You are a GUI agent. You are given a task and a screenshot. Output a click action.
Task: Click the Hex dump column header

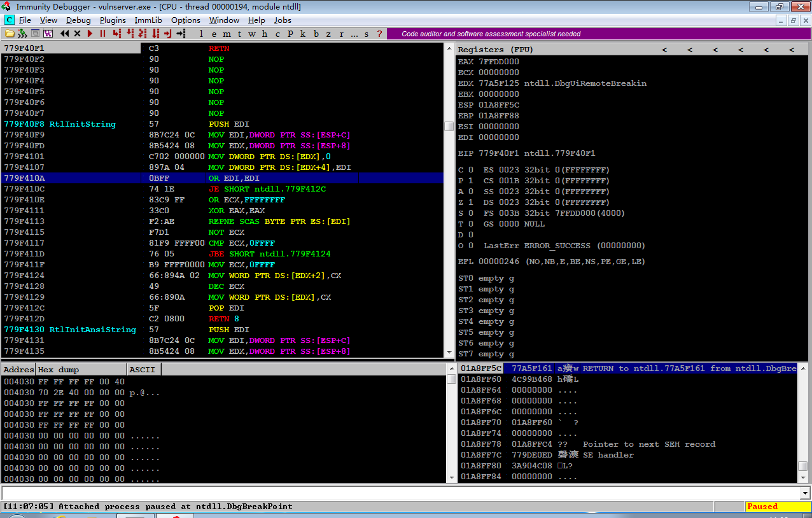(81, 370)
